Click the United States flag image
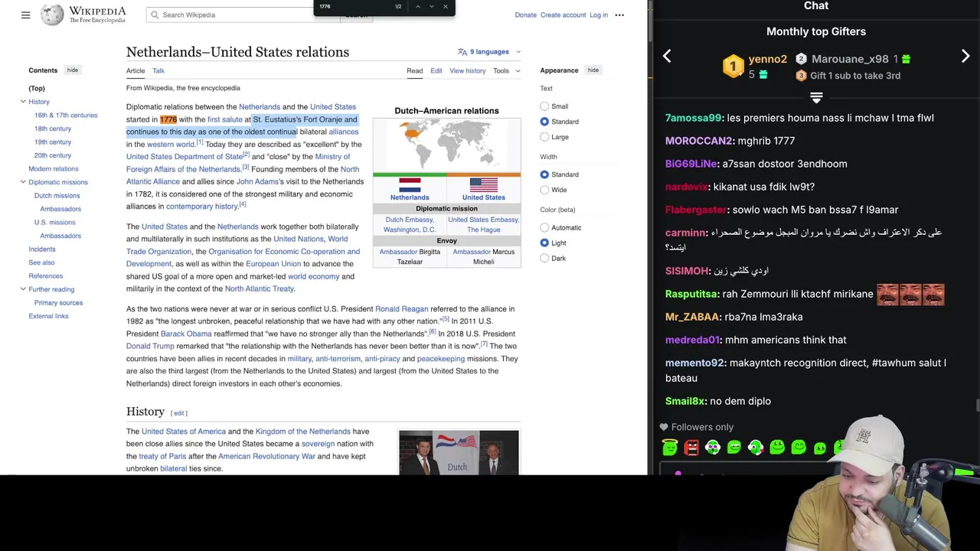Screen dimensions: 980x551 tap(483, 184)
